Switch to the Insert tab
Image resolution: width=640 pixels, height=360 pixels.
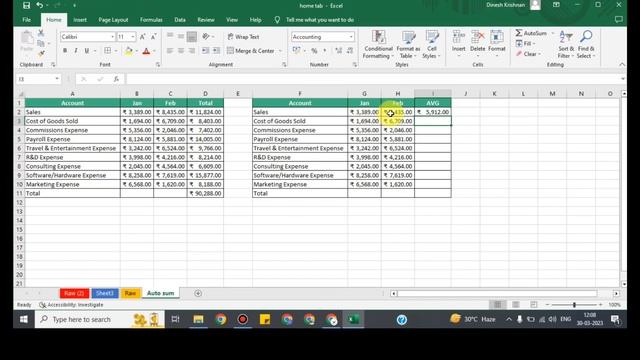[80, 20]
